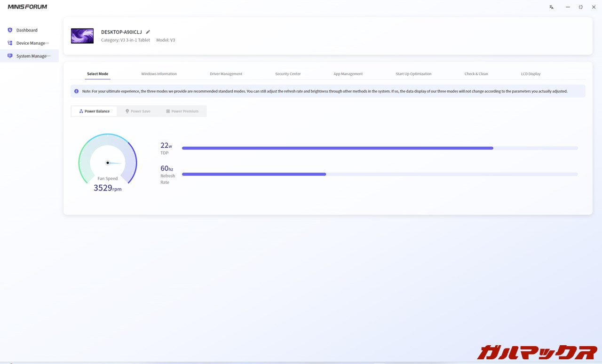The height and width of the screenshot is (364, 602).
Task: Select the Check & Clean tab
Action: click(x=476, y=74)
